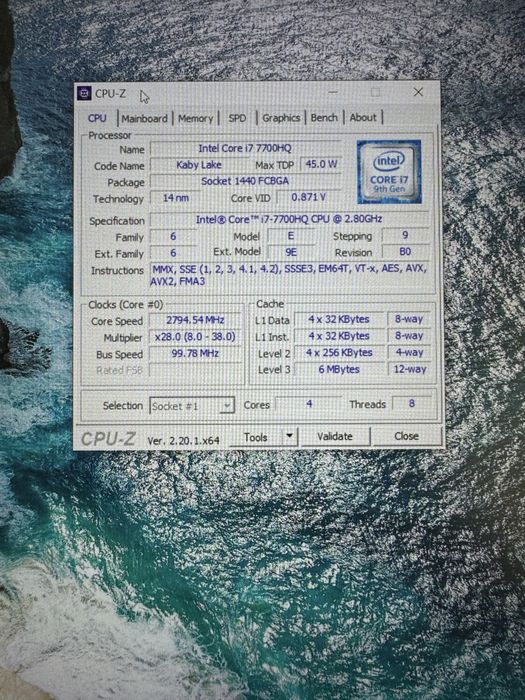Image resolution: width=525 pixels, height=700 pixels.
Task: Click L1 Inst. 4 x 32 KBytes value
Action: 339,336
